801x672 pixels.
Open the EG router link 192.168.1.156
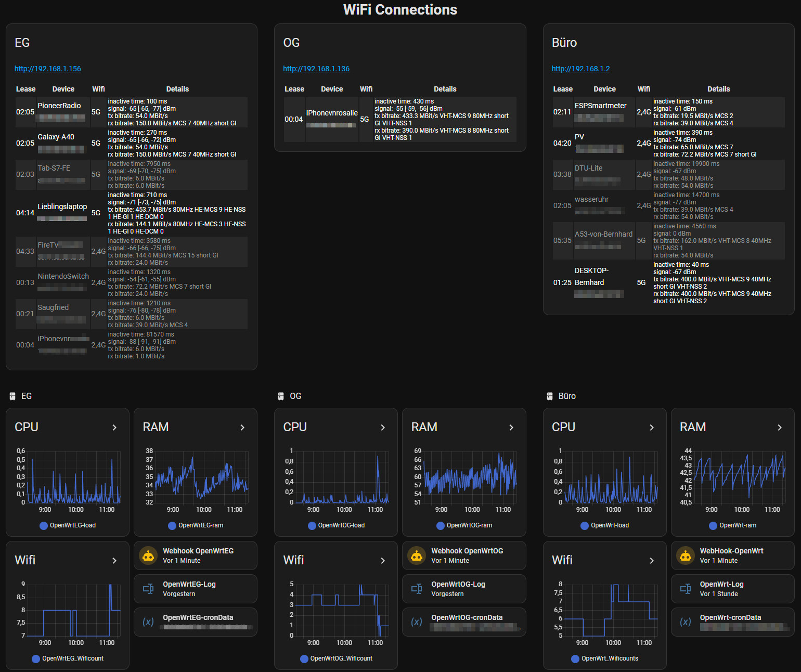pos(48,69)
